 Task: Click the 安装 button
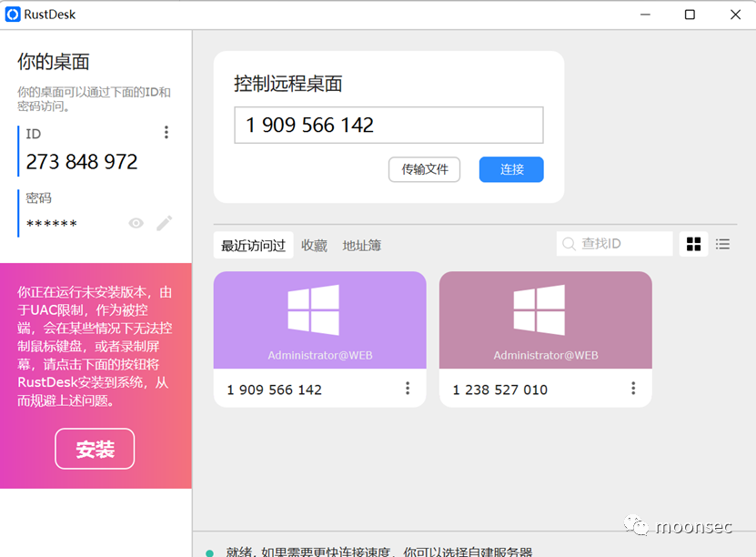[x=95, y=449]
